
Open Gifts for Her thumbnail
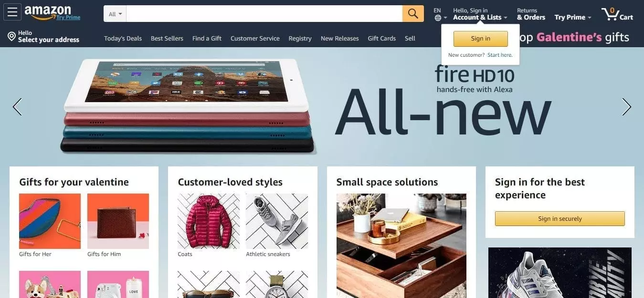click(x=50, y=221)
